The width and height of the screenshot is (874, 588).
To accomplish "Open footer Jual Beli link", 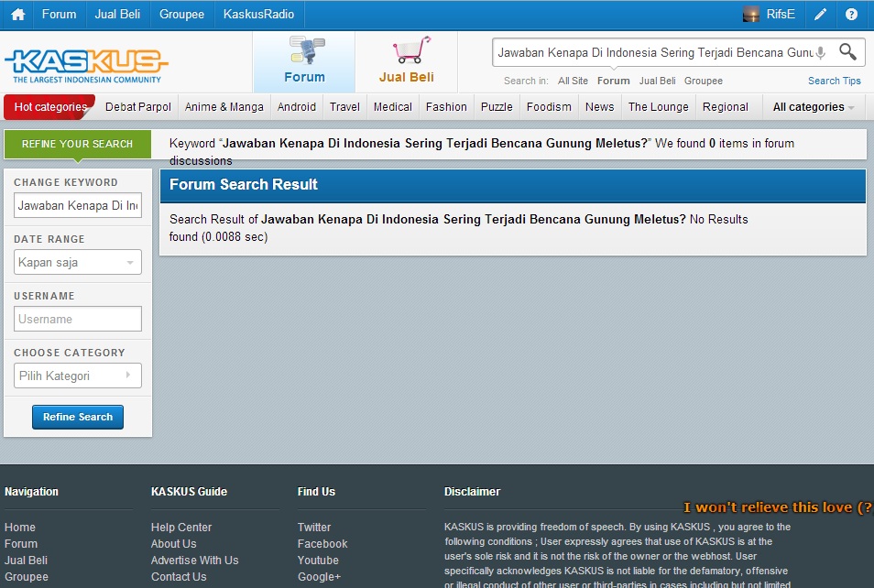I will pos(27,561).
